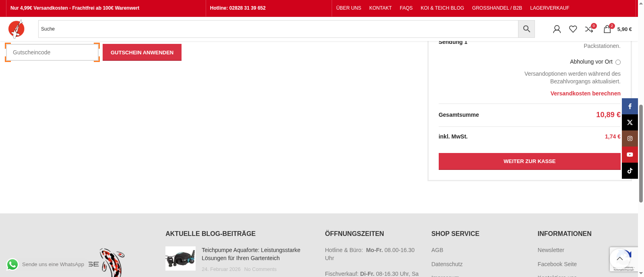Select the Abholung vor Ort option
The image size is (644, 277).
click(618, 62)
